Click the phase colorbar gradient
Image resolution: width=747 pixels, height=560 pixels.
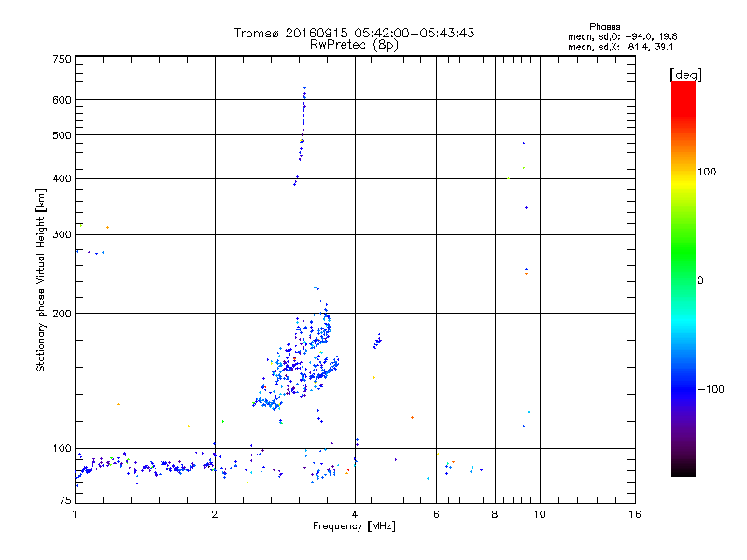pos(684,278)
